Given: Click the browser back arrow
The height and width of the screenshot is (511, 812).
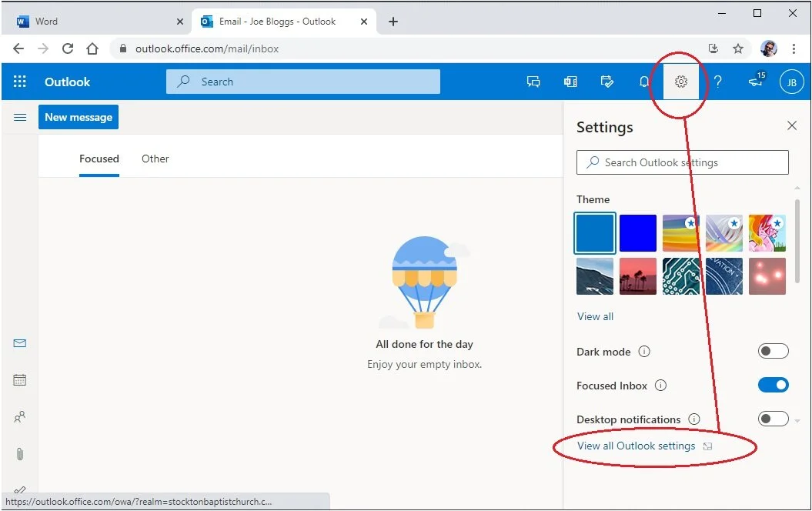Looking at the screenshot, I should [18, 48].
